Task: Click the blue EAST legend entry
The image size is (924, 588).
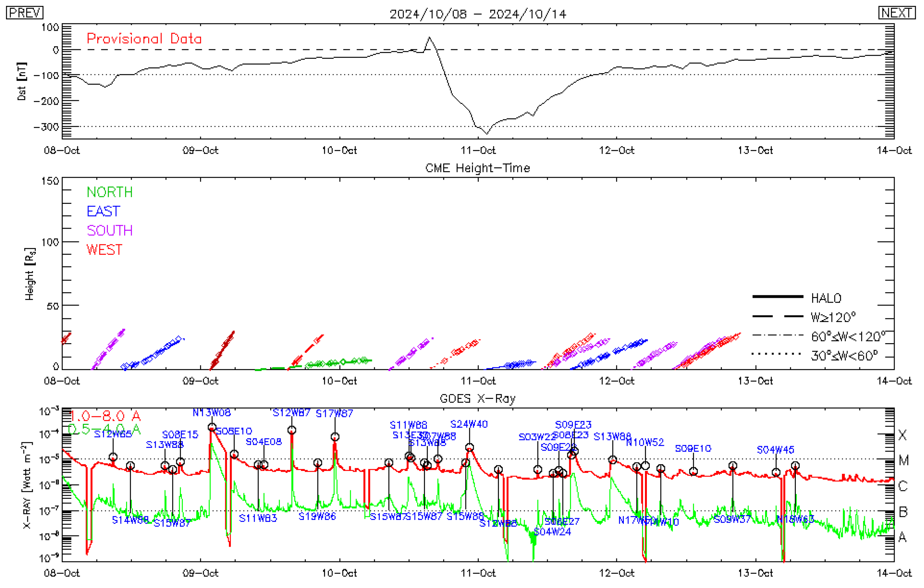Action: click(x=103, y=211)
